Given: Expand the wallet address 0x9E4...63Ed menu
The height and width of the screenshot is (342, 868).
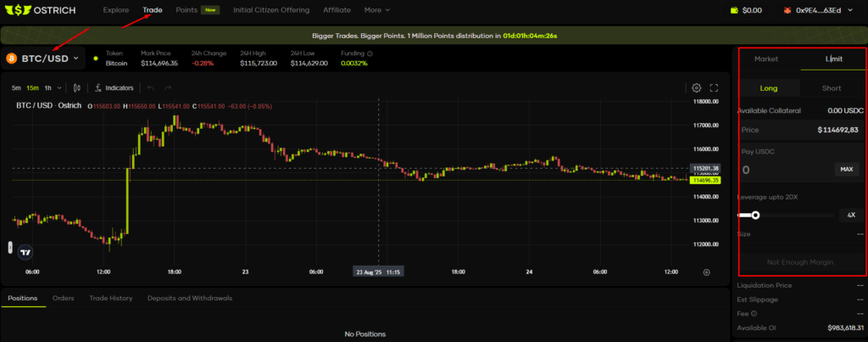Looking at the screenshot, I should tap(817, 10).
